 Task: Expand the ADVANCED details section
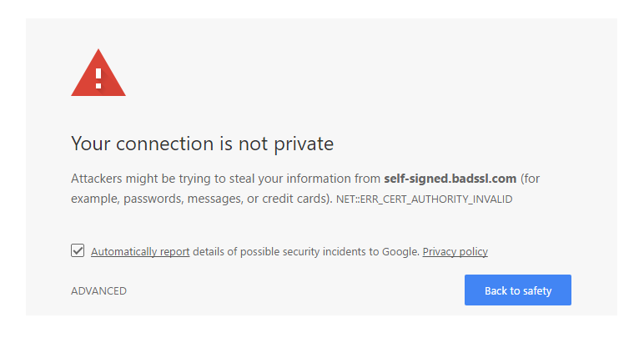coord(98,290)
